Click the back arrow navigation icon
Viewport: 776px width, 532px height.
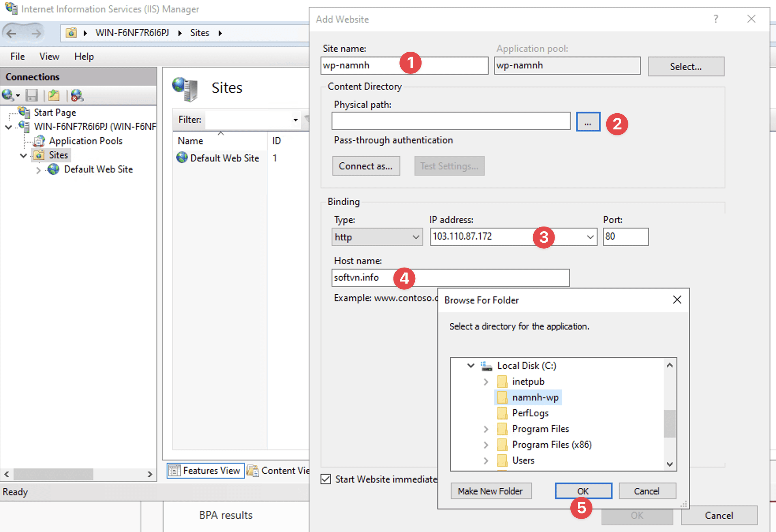pyautogui.click(x=12, y=33)
